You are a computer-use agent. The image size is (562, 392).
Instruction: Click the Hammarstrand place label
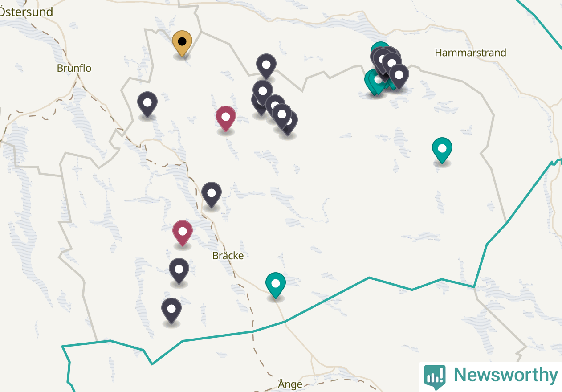click(x=470, y=53)
